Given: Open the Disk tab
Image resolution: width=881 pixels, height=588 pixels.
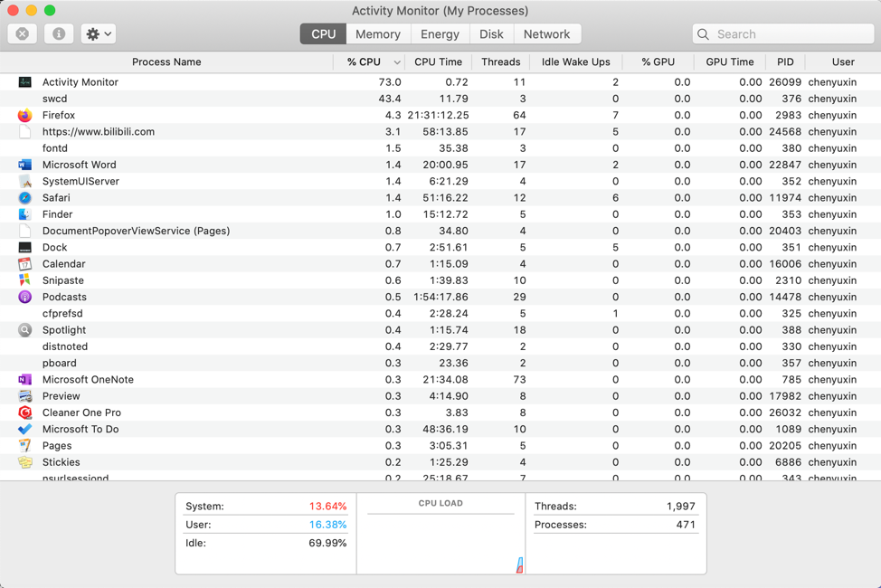Looking at the screenshot, I should [x=491, y=34].
